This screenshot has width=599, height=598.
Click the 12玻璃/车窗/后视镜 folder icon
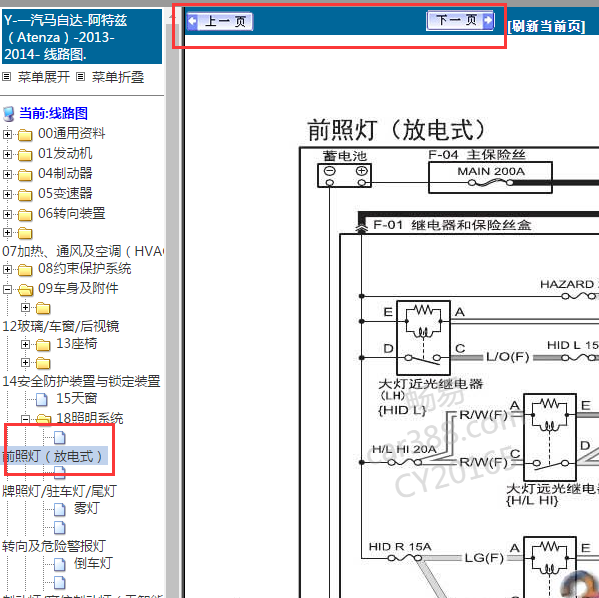pyautogui.click(x=43, y=308)
